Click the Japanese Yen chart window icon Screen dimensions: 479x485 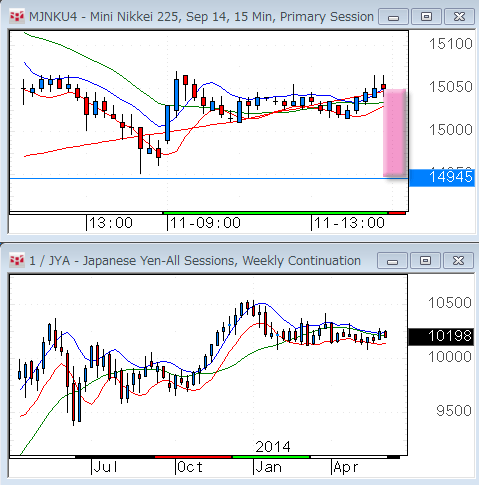click(x=17, y=260)
